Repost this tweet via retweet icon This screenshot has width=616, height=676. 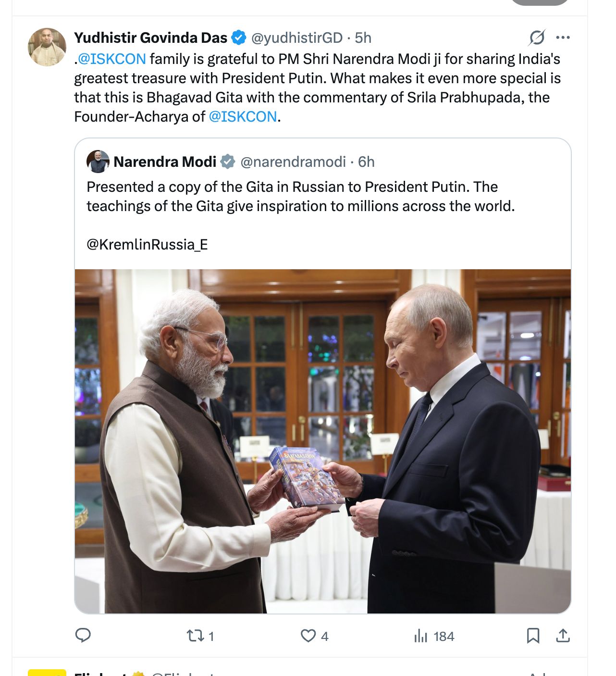pos(195,636)
